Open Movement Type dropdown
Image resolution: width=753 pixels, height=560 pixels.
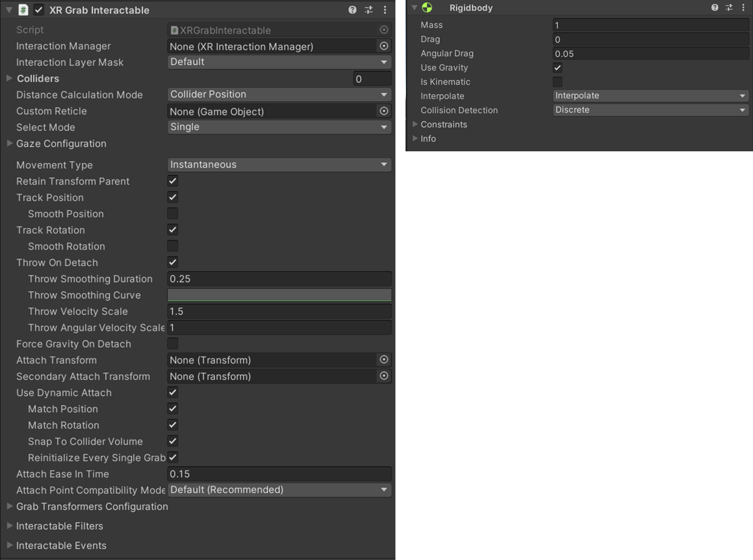pyautogui.click(x=279, y=165)
